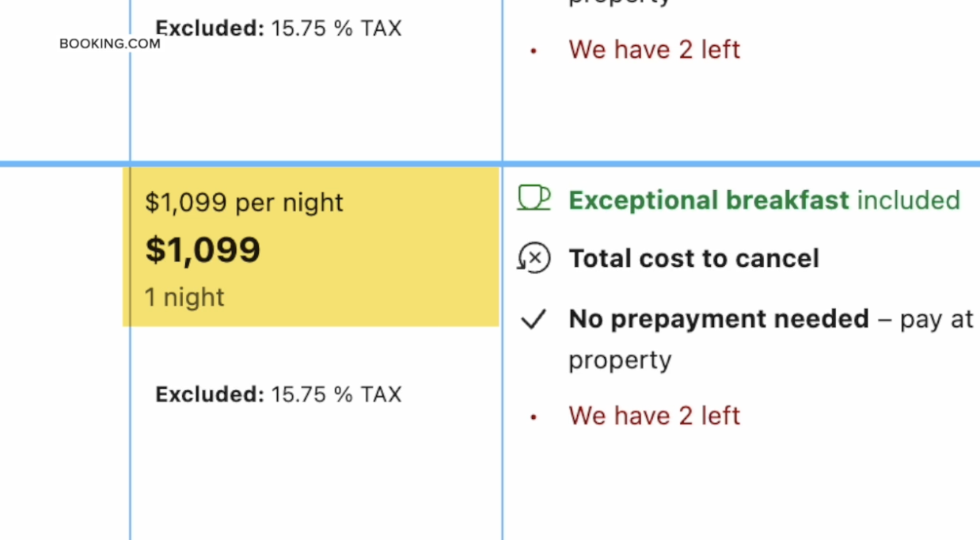Click the upper 'Excluded: 15.75 % TAX' note

[x=278, y=29]
